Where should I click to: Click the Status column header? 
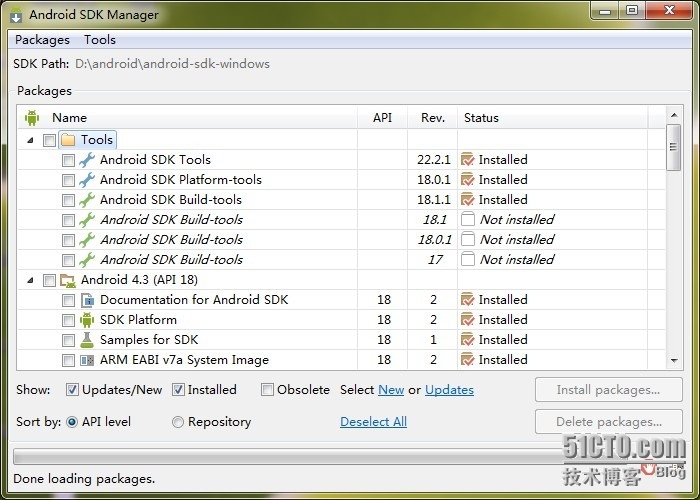click(x=553, y=118)
